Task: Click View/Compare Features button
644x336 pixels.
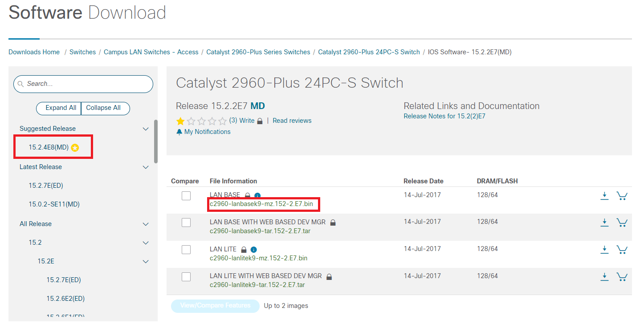Action: (x=215, y=306)
